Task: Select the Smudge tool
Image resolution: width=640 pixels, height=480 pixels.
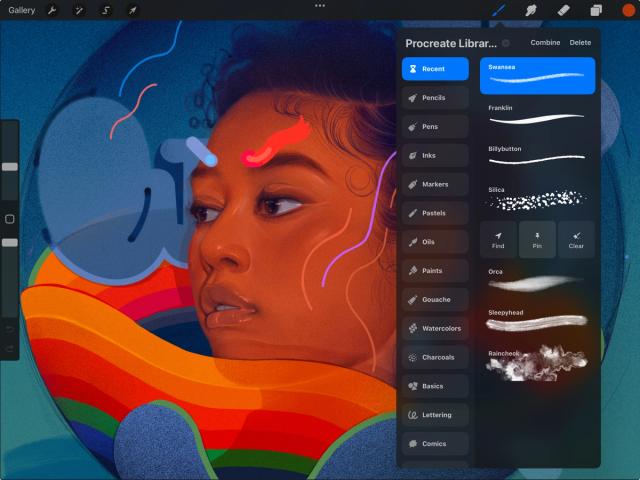Action: pyautogui.click(x=531, y=10)
